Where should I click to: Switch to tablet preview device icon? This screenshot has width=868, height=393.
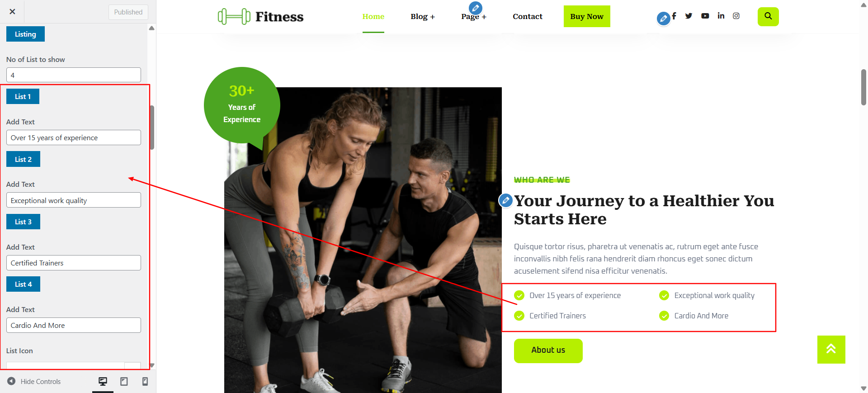[x=124, y=382]
